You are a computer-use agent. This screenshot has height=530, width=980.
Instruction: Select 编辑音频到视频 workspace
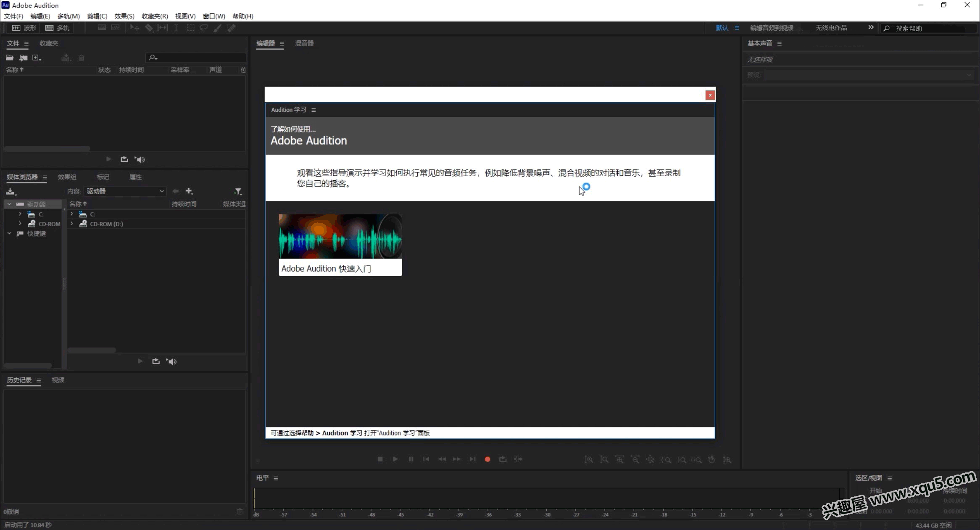click(x=772, y=28)
